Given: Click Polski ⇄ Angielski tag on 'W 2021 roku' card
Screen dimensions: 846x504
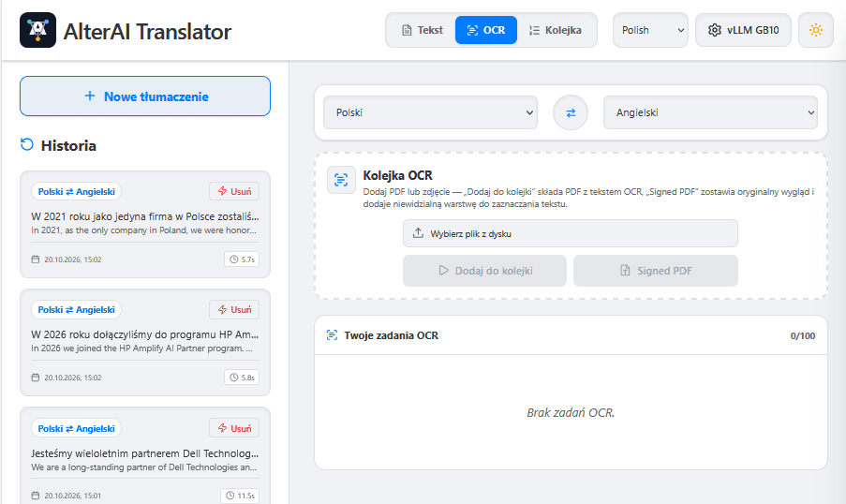Looking at the screenshot, I should [x=76, y=191].
